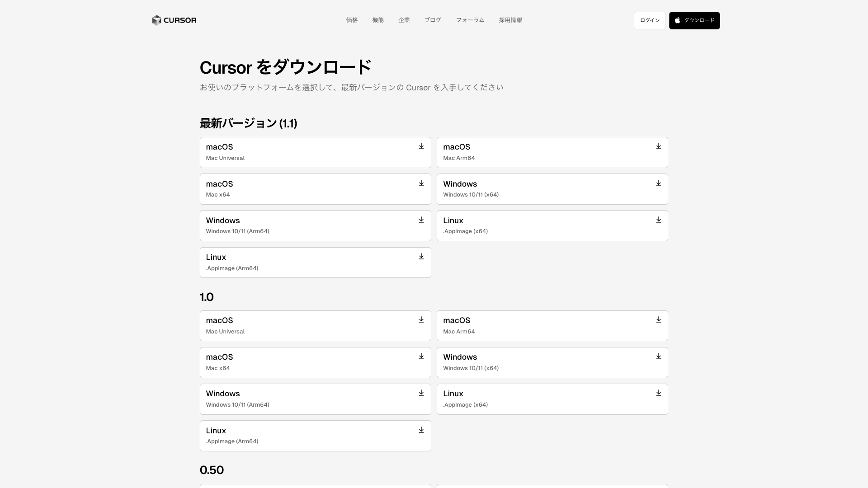
Task: Click download icon for latest Windows x64
Action: (x=659, y=183)
